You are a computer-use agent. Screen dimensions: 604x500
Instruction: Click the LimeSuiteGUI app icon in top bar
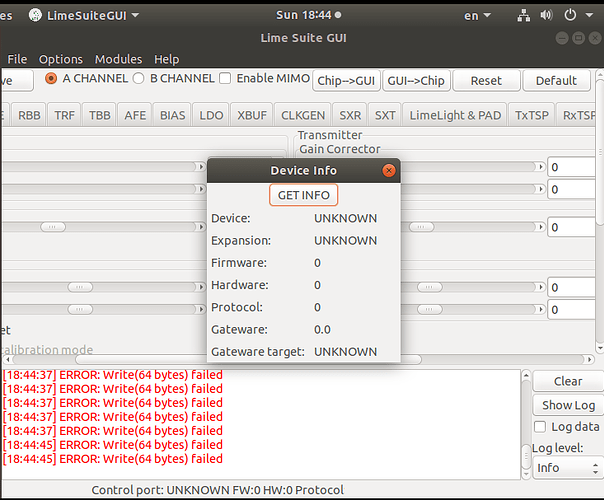coord(35,15)
